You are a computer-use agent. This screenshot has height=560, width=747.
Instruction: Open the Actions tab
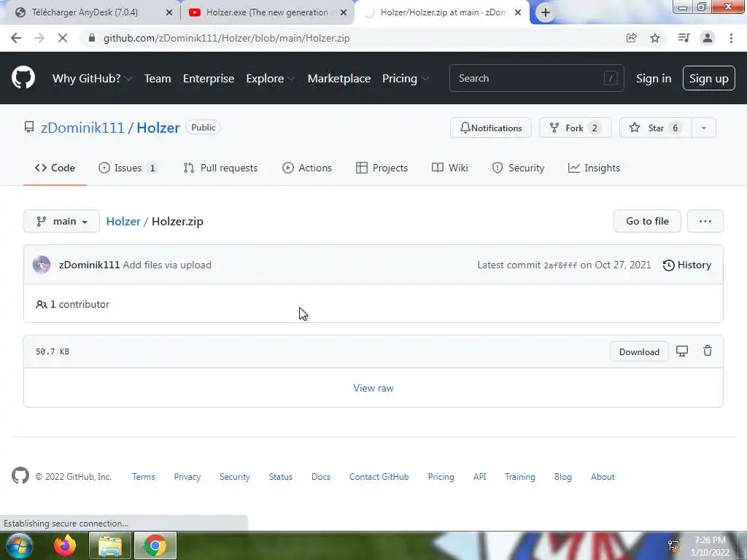tap(307, 168)
